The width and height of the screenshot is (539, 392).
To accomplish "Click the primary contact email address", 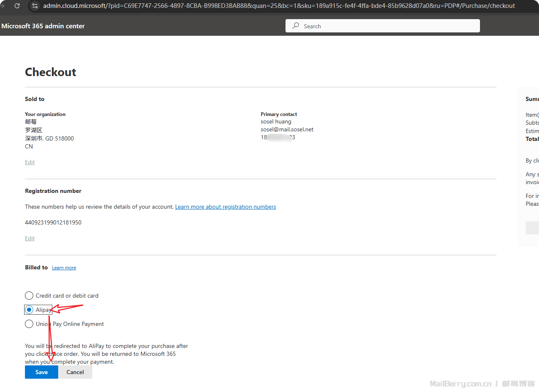I will (287, 129).
